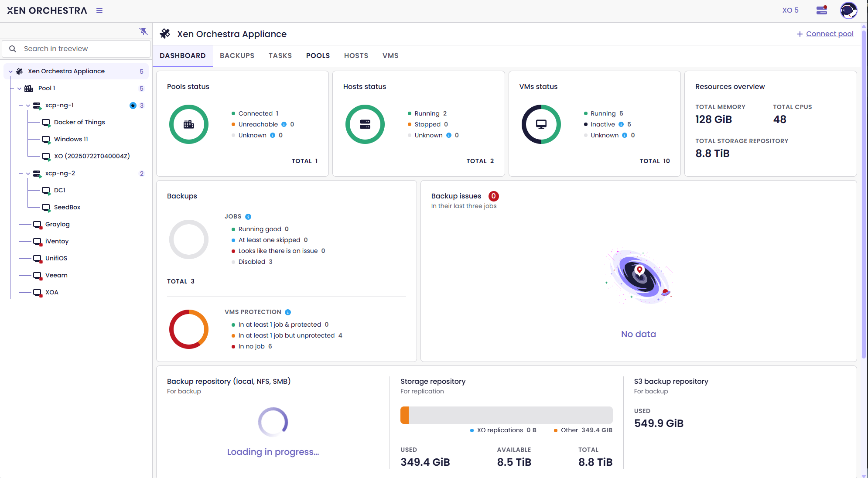
Task: Select XO (20250722T040004Z) VM in tree
Action: click(92, 156)
